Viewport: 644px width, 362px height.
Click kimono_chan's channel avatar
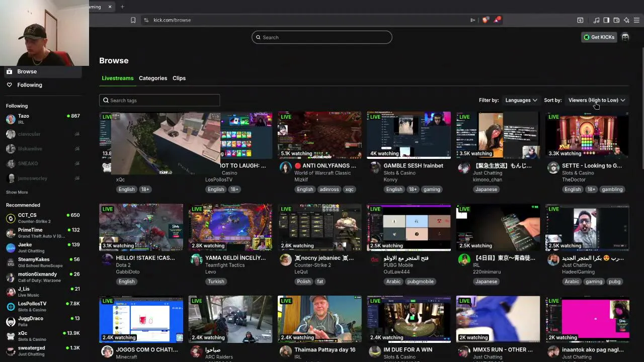464,167
